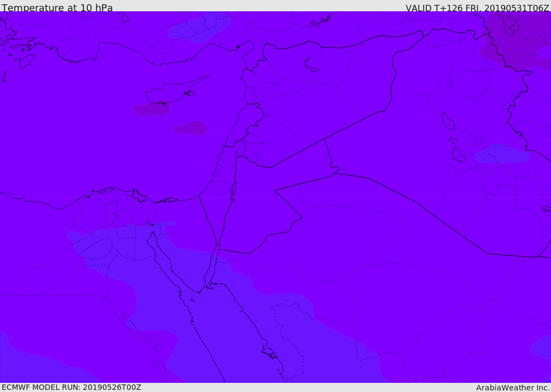
Task: Click the 'VALID T+126 FRI. 20190531T06Z' label
Action: pyautogui.click(x=477, y=8)
